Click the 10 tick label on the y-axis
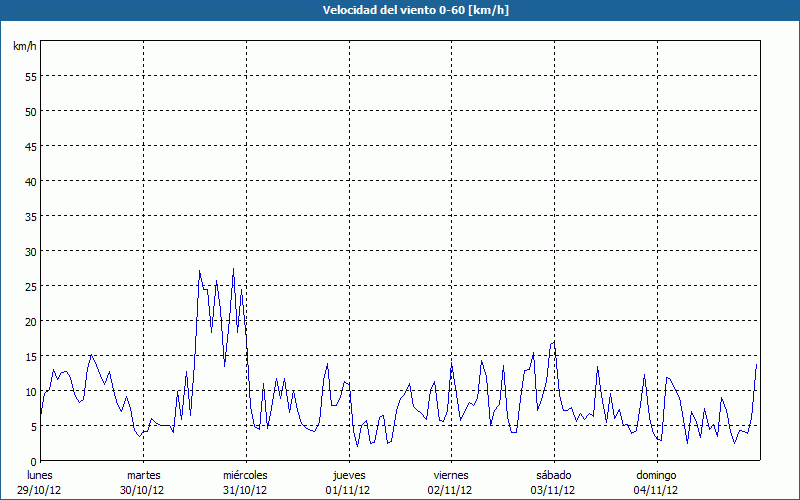 [x=31, y=391]
